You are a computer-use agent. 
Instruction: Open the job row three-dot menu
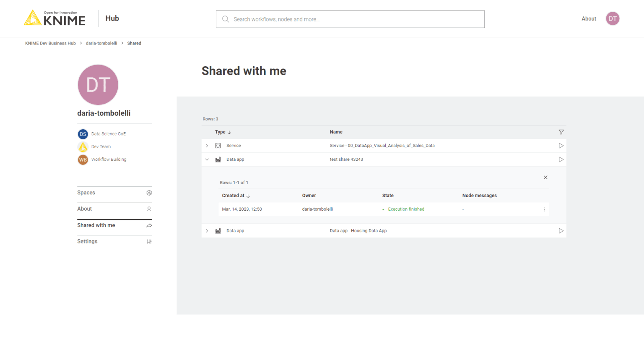(x=544, y=209)
